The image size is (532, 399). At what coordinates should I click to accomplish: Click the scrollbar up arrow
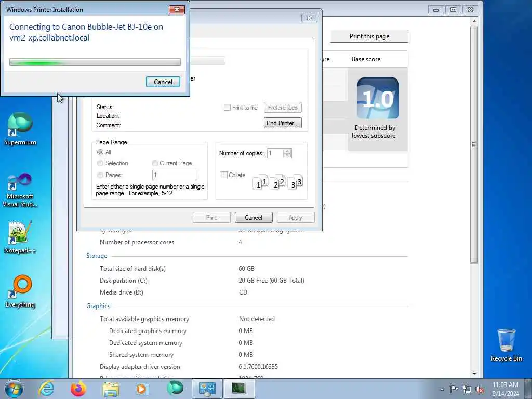click(x=474, y=21)
